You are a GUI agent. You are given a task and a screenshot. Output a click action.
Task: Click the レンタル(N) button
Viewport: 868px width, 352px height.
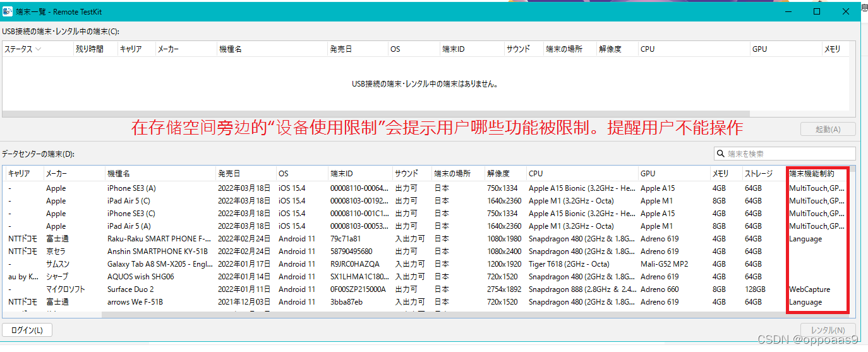[x=828, y=330]
